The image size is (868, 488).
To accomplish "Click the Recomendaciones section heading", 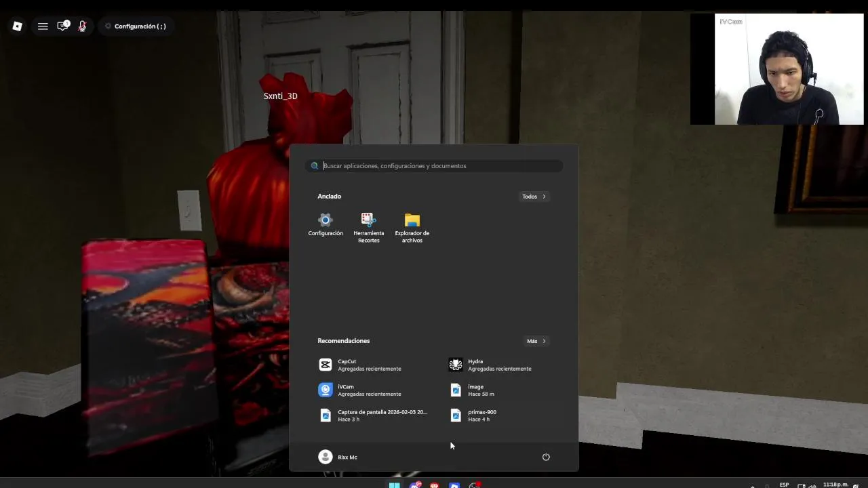I will click(343, 341).
